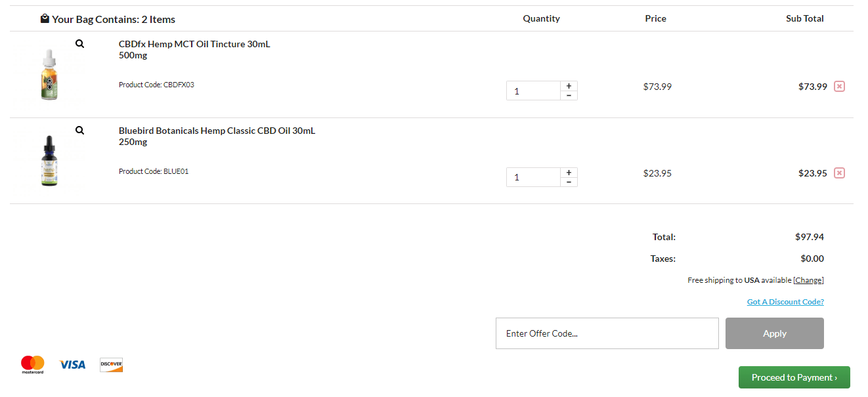The image size is (868, 397).
Task: Click the shopping bag icon in header
Action: tap(45, 18)
